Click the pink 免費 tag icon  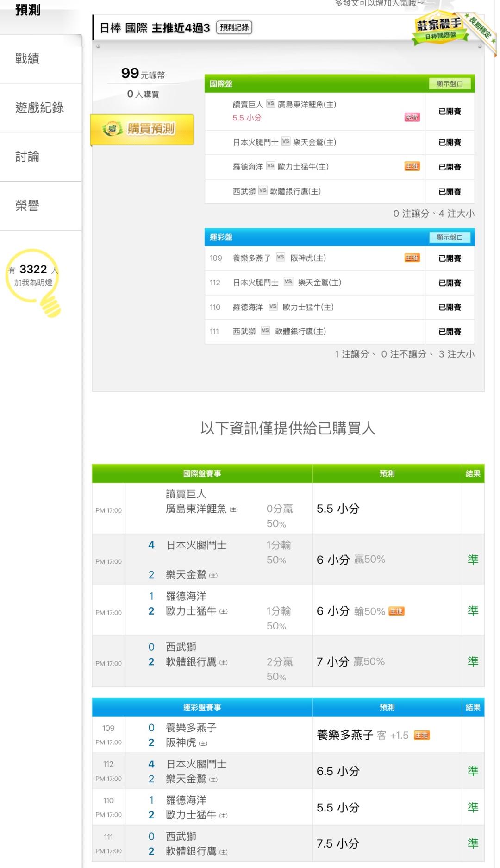point(412,117)
